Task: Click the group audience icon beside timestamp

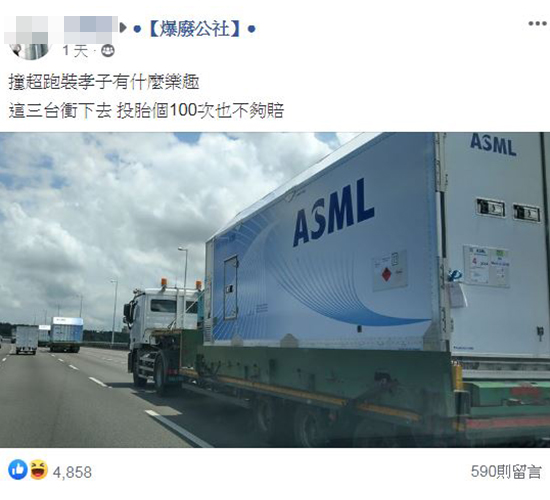Action: (x=108, y=51)
